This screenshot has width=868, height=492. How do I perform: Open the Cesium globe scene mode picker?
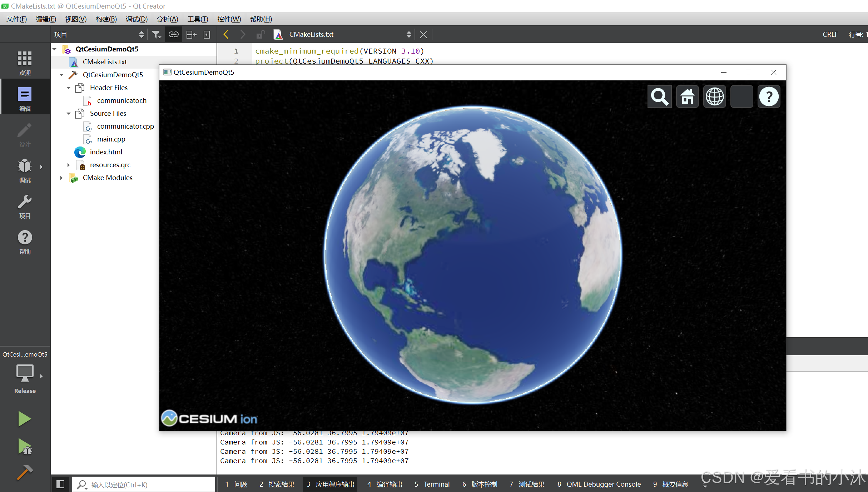[715, 96]
